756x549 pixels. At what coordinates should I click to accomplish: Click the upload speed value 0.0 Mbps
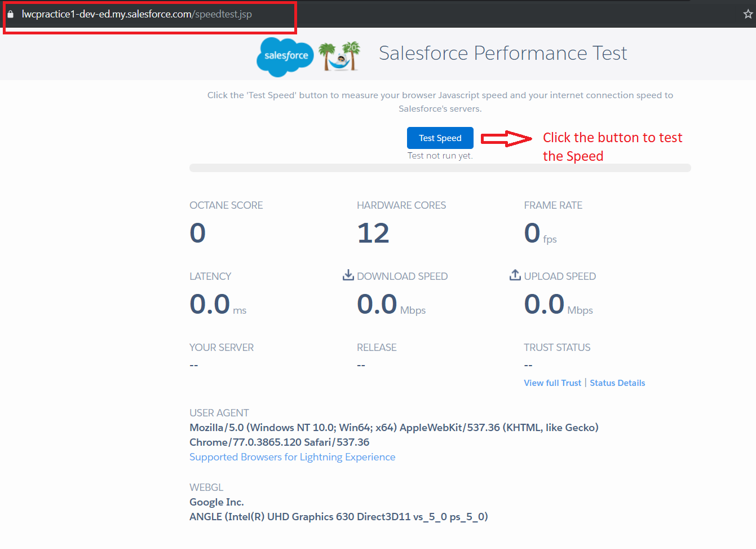[x=558, y=305]
